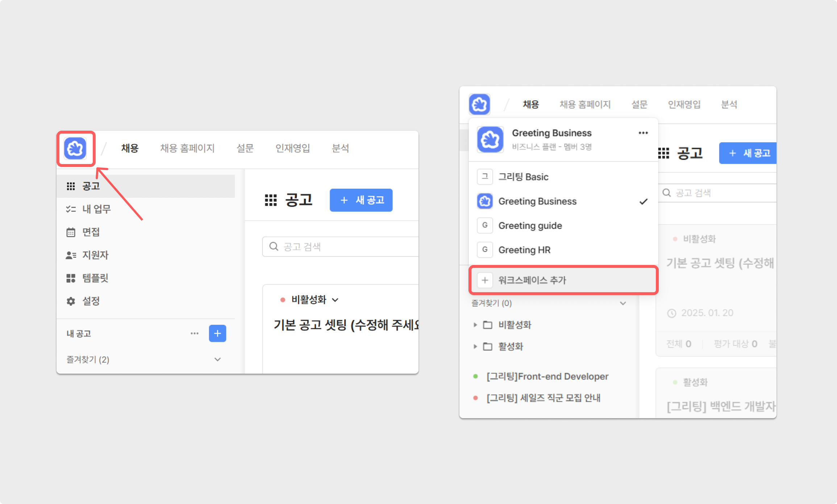
Task: Go to 분석 tab in right panel
Action: click(x=729, y=105)
